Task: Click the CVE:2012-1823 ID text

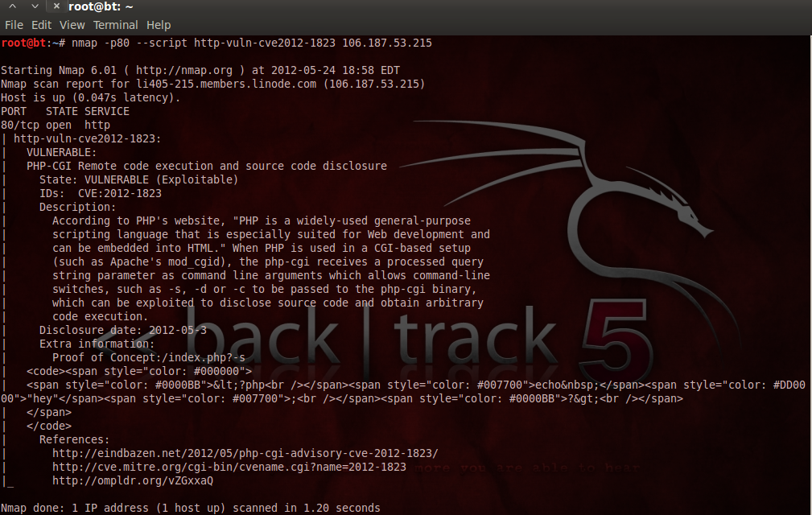Action: tap(120, 194)
